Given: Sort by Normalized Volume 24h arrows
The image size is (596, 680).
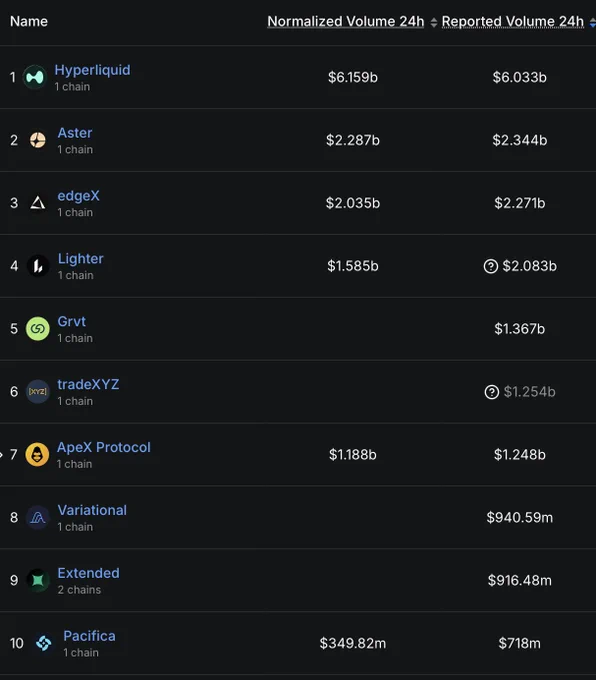Looking at the screenshot, I should (x=434, y=23).
